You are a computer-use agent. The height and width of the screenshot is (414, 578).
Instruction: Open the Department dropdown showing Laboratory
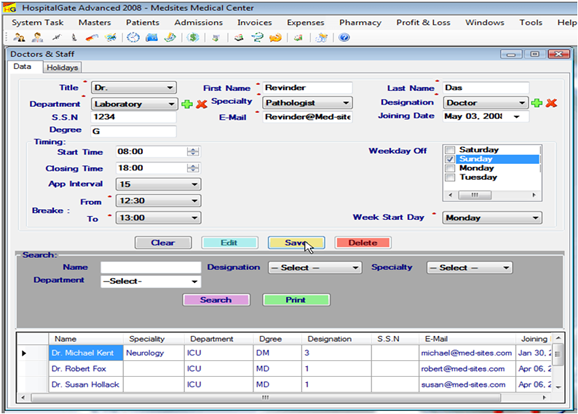[135, 104]
